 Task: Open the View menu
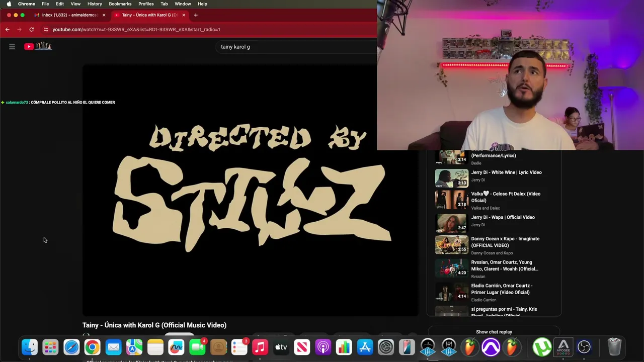(75, 4)
